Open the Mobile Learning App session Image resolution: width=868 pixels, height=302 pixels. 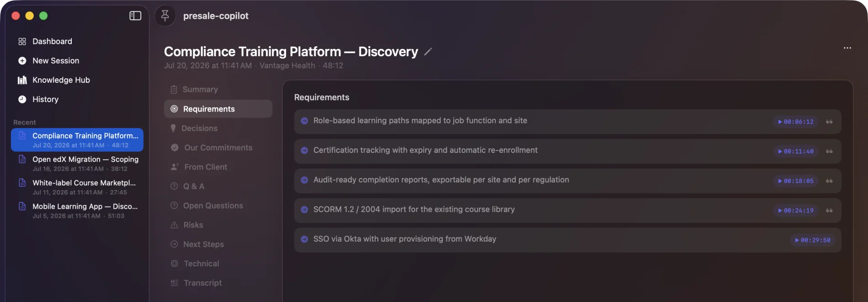[77, 210]
